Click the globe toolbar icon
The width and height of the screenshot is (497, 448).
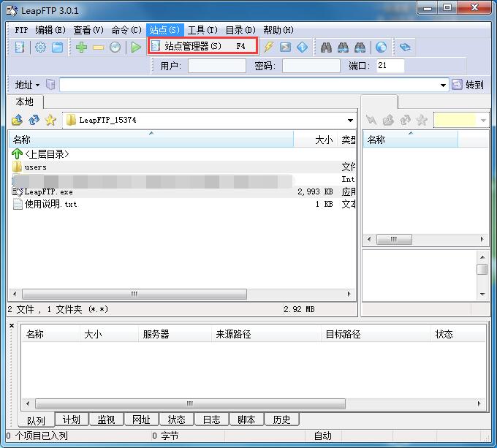pyautogui.click(x=381, y=48)
